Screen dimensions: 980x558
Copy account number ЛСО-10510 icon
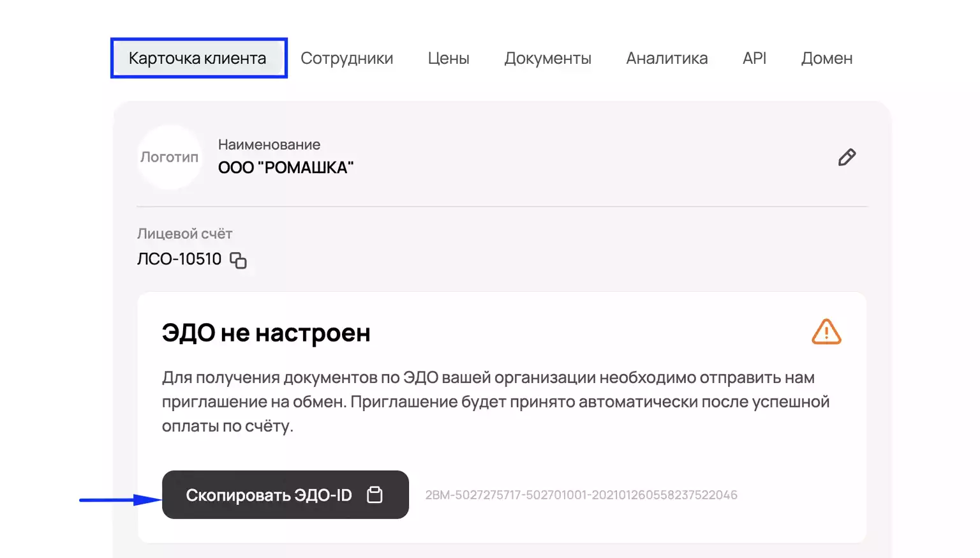238,260
